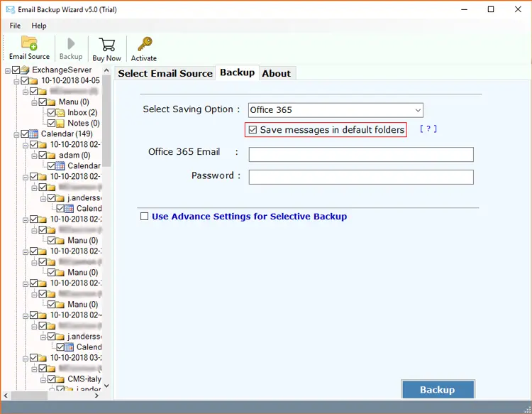Click the Inbox (2) envelope folder icon

[x=60, y=113]
